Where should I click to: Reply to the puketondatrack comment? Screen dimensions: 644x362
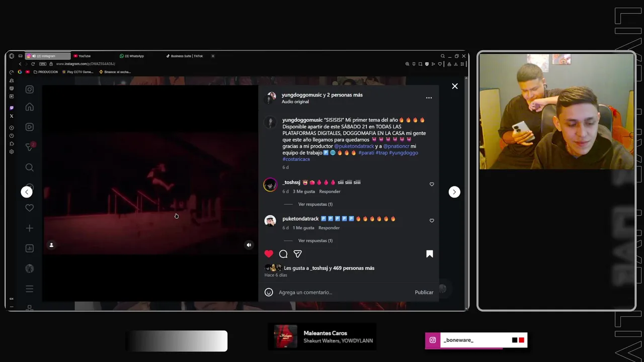coord(329,228)
